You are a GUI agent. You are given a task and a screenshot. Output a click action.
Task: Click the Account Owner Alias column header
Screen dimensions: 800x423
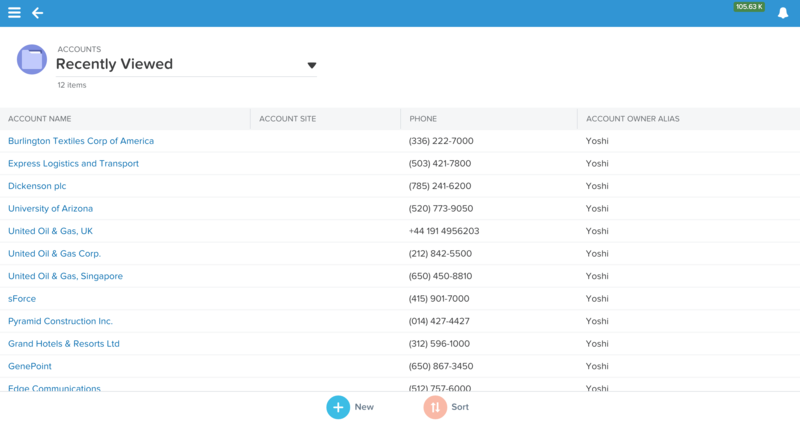click(x=633, y=119)
